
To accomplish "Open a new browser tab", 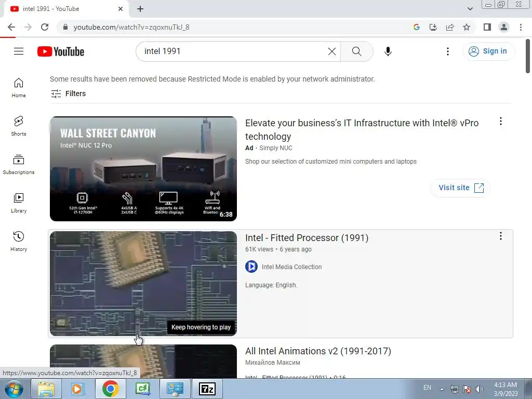I will point(140,9).
